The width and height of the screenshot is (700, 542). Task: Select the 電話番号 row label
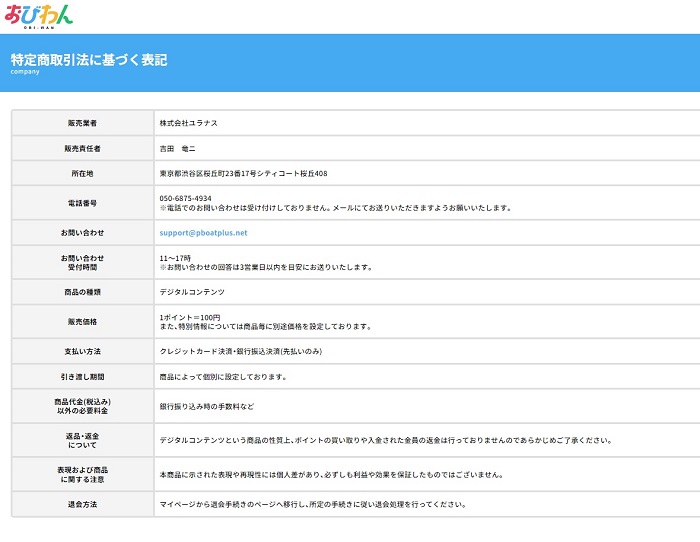pyautogui.click(x=82, y=203)
